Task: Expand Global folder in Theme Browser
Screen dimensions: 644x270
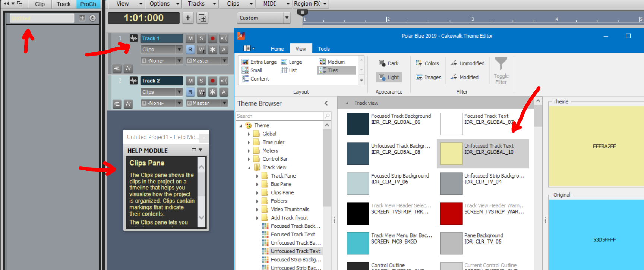Action: point(249,134)
